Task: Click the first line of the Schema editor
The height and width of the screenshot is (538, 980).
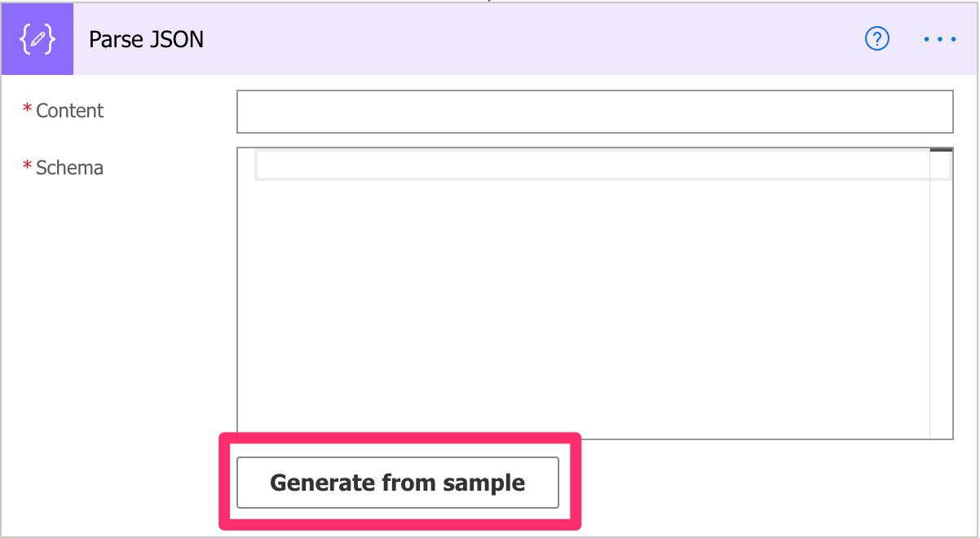Action: 592,165
